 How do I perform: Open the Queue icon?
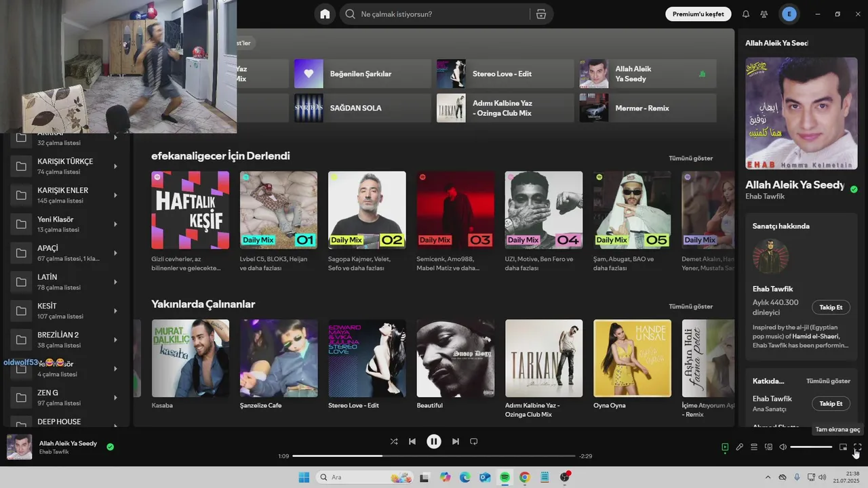754,447
